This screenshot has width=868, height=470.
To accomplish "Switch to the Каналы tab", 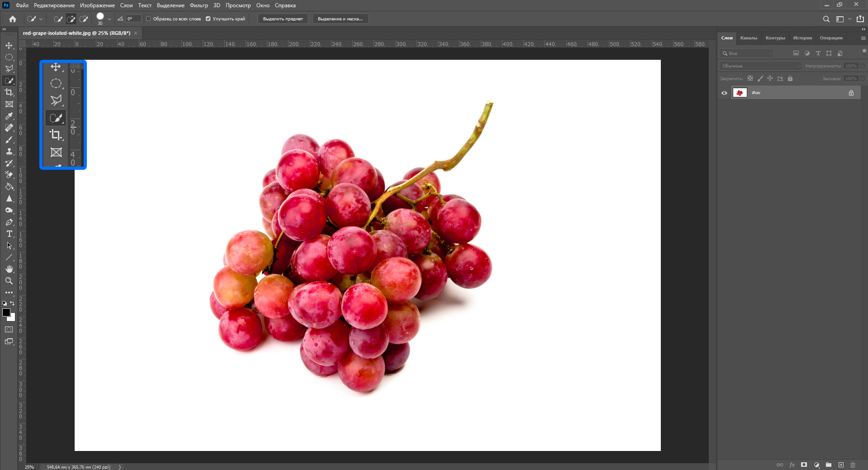I will click(749, 38).
